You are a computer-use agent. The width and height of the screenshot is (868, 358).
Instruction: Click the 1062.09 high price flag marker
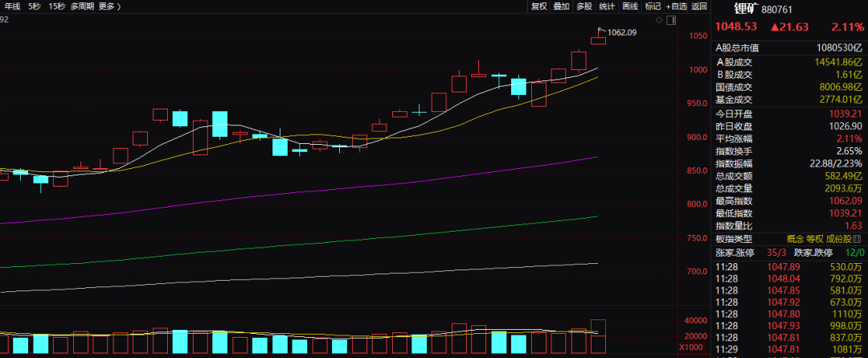tap(600, 31)
